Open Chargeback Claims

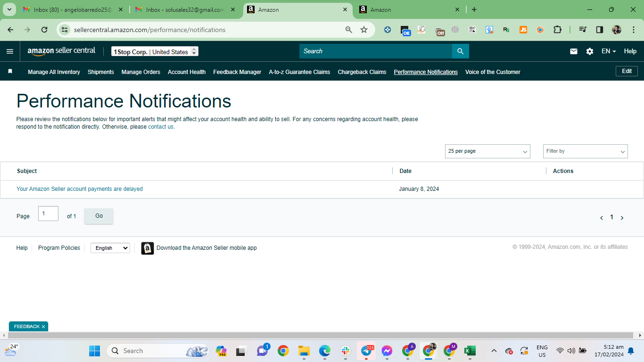point(362,72)
